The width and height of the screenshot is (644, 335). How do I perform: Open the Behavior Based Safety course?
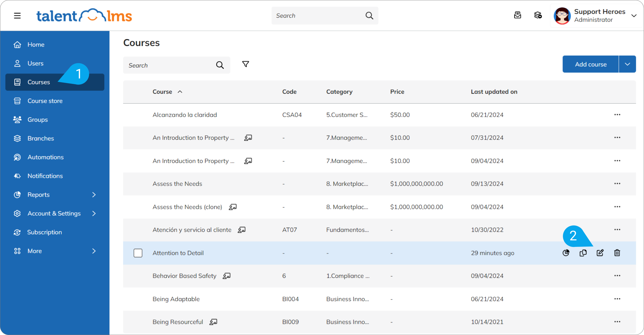pos(184,276)
